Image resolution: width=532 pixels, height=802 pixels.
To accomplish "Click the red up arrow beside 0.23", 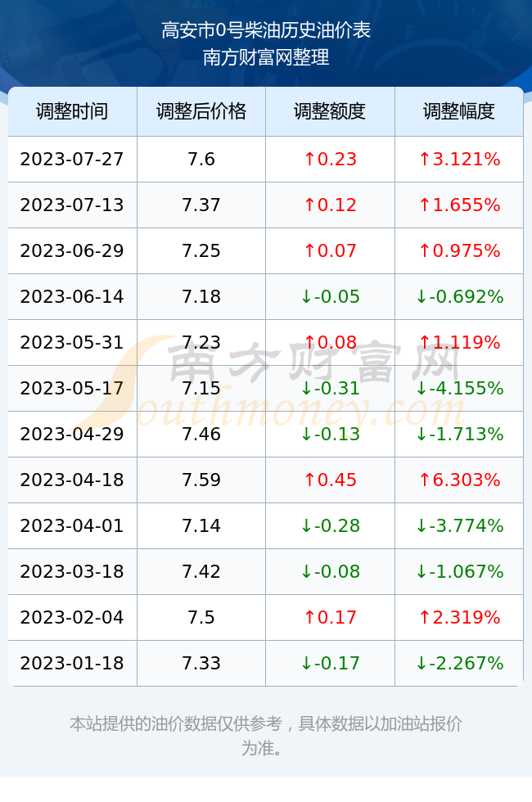I will click(309, 160).
